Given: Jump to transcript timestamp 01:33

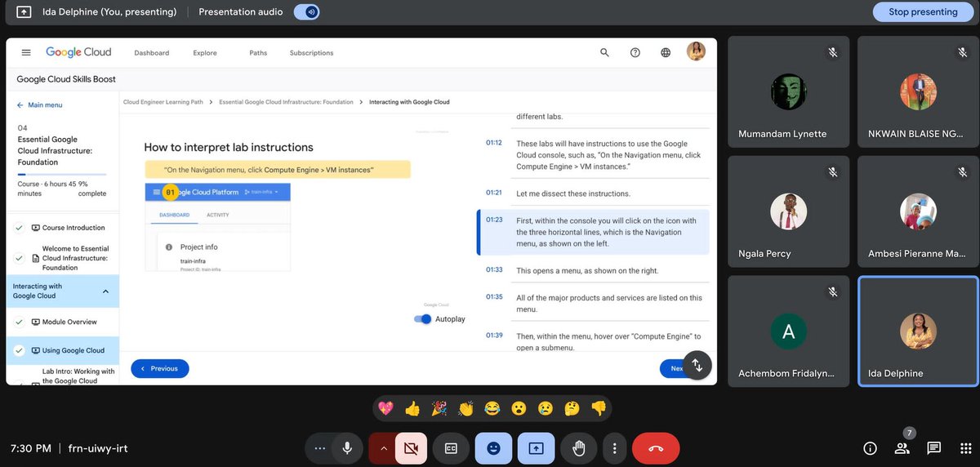Looking at the screenshot, I should coord(493,270).
